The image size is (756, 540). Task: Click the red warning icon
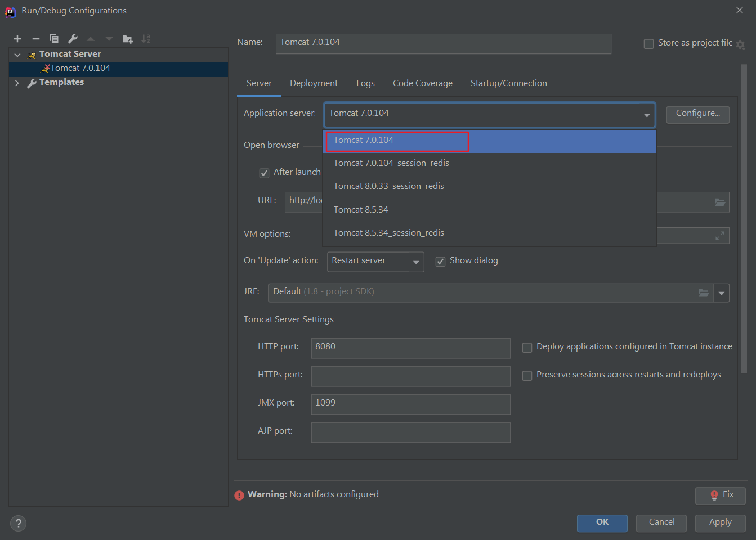pos(239,495)
